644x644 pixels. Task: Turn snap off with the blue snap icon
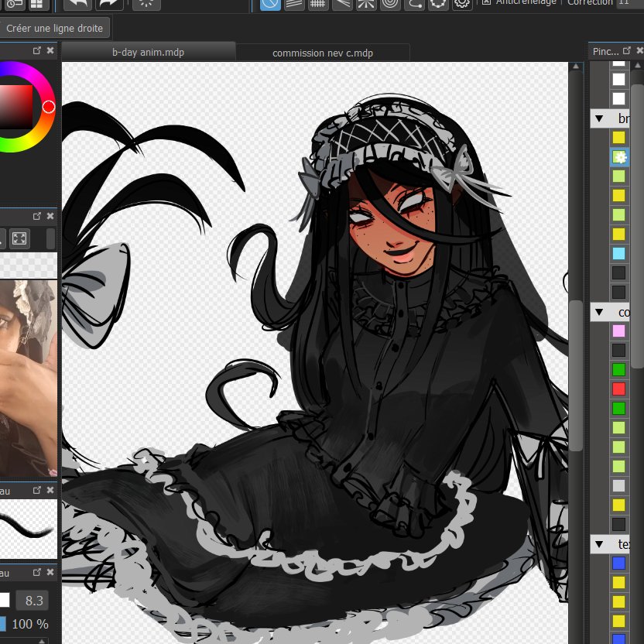pyautogui.click(x=270, y=4)
